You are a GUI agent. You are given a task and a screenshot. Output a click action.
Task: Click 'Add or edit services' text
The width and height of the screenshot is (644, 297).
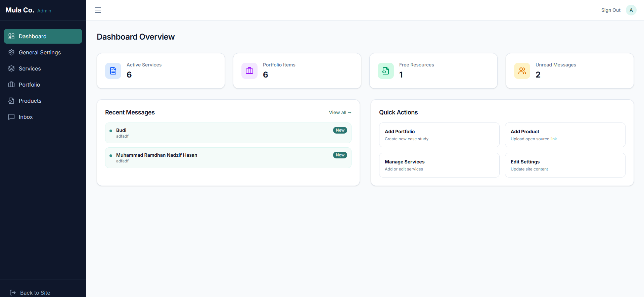404,169
